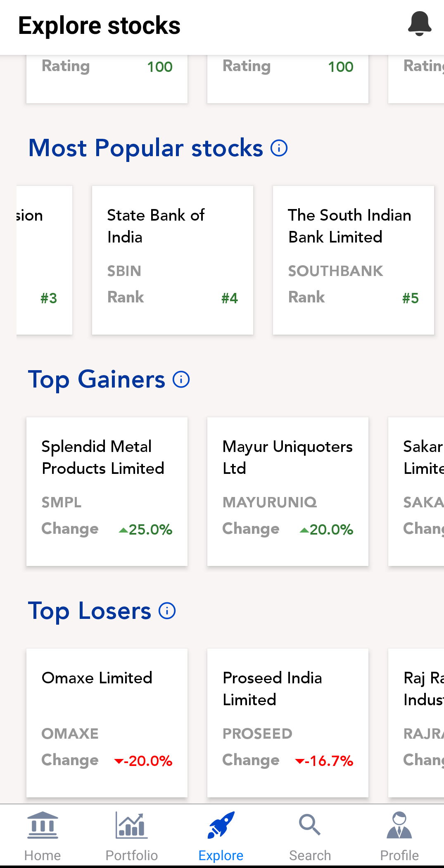
Task: Open State Bank of India card
Action: coord(172,260)
